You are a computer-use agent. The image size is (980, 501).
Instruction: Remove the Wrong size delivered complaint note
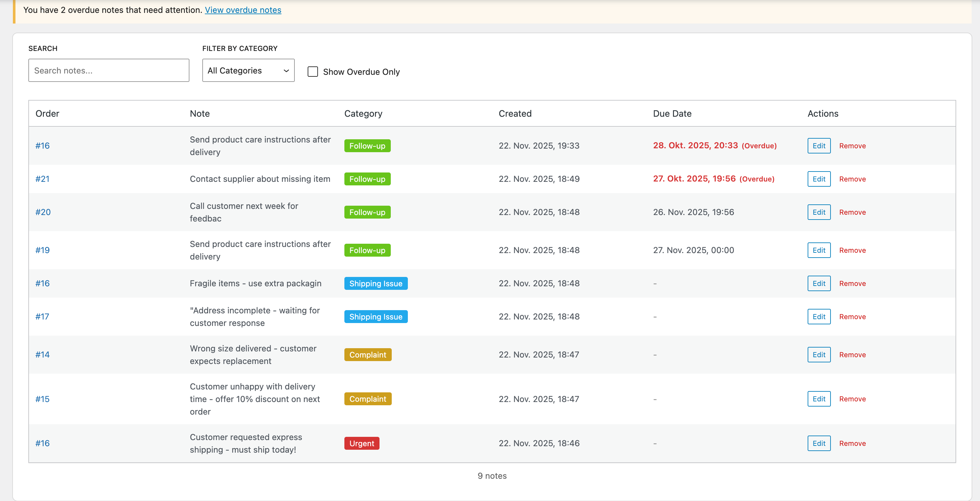tap(852, 355)
